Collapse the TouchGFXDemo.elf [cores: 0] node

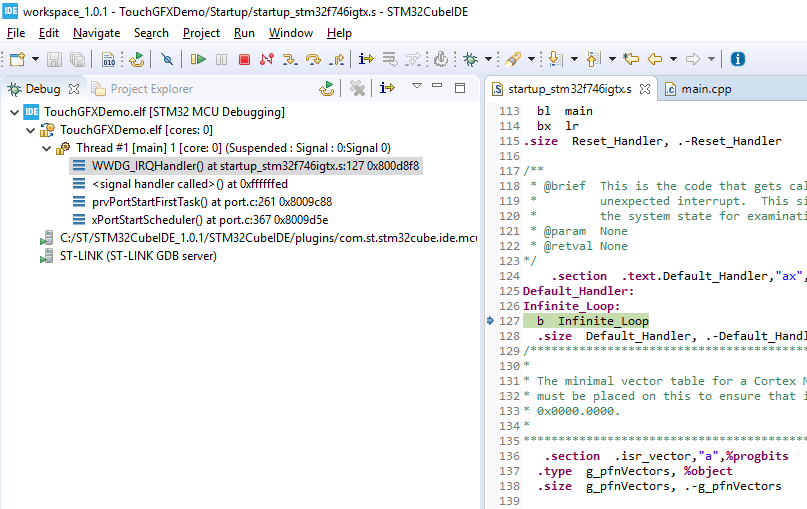(x=31, y=130)
